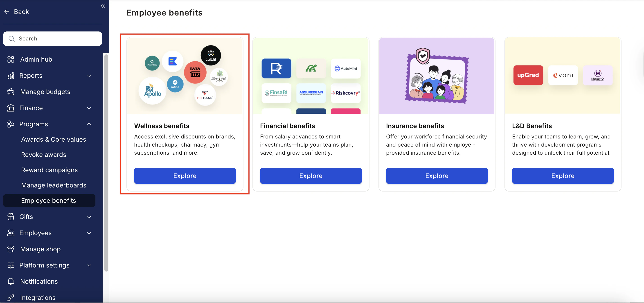Open Awards & Core values
The image size is (644, 303).
tap(54, 139)
